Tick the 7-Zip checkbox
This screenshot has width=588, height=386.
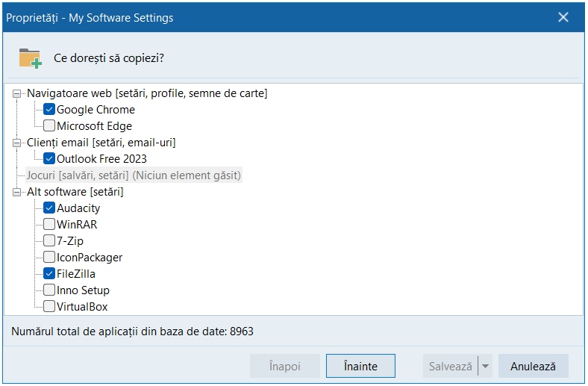pyautogui.click(x=49, y=241)
